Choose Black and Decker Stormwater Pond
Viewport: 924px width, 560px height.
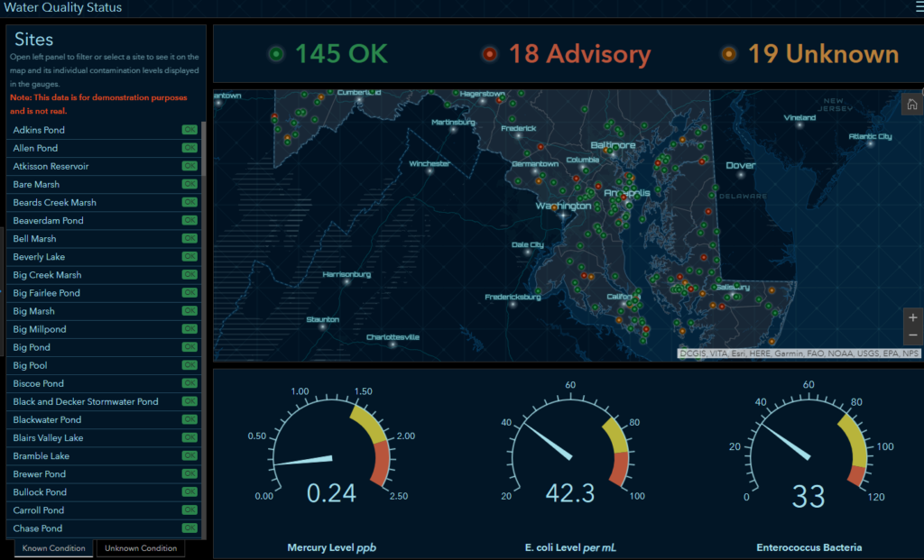click(x=86, y=402)
